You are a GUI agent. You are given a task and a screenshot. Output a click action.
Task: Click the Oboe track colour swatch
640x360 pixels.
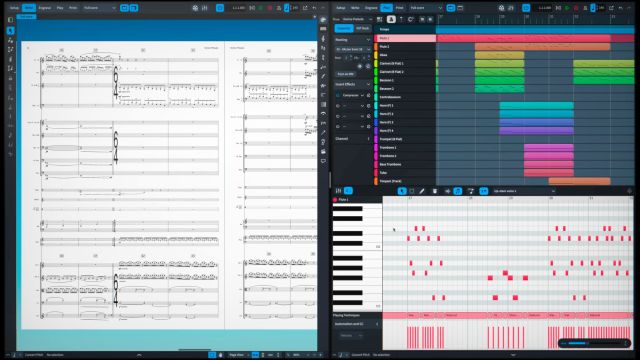[376, 55]
